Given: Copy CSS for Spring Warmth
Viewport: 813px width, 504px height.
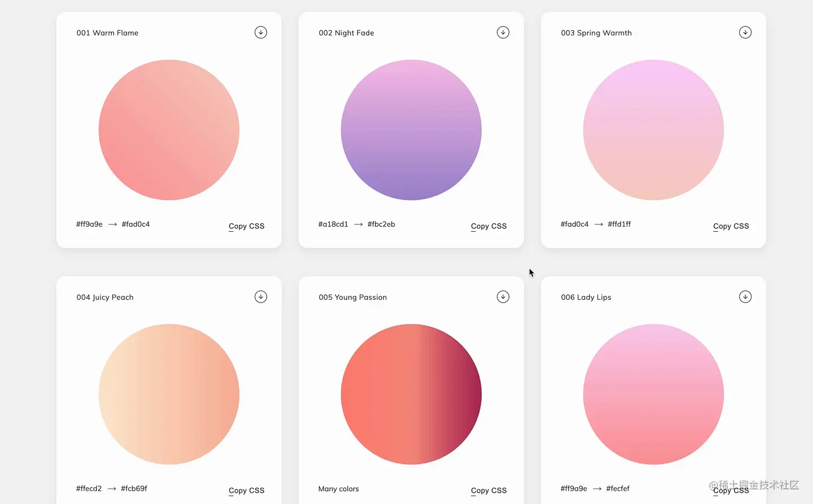Looking at the screenshot, I should click(731, 226).
